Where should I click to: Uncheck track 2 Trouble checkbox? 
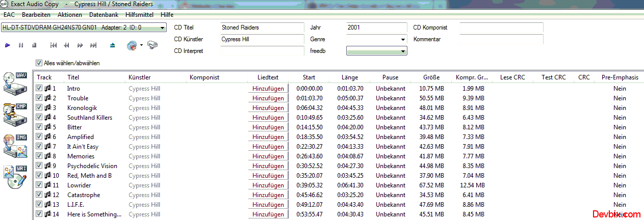click(39, 98)
